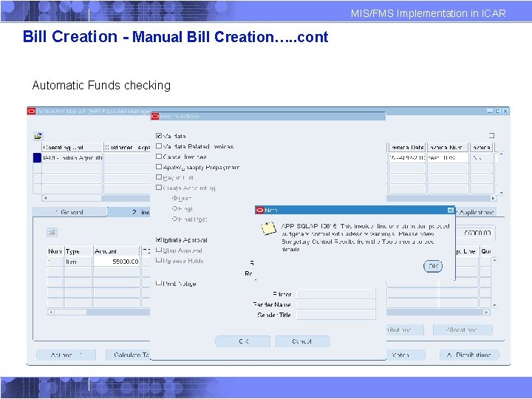Click the Allocations button
532x399 pixels.
[x=463, y=330]
